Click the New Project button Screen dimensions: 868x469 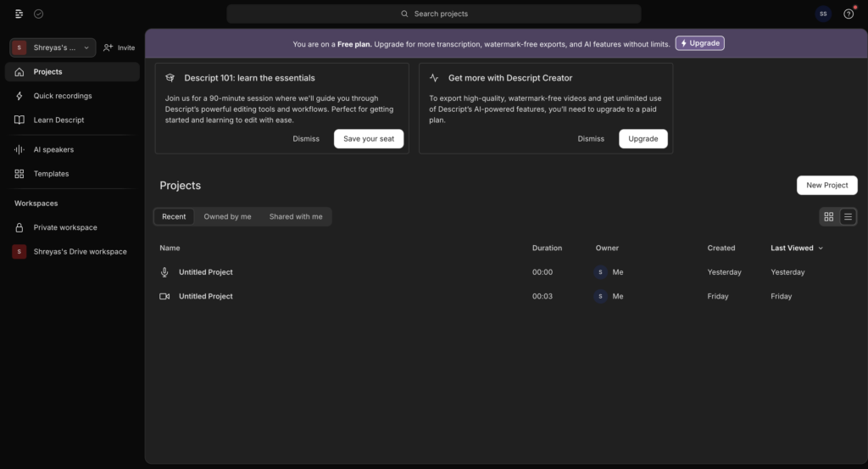pos(826,186)
